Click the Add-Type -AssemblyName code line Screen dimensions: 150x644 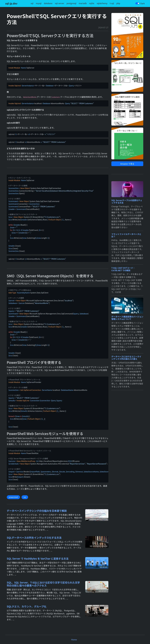coord(28,293)
